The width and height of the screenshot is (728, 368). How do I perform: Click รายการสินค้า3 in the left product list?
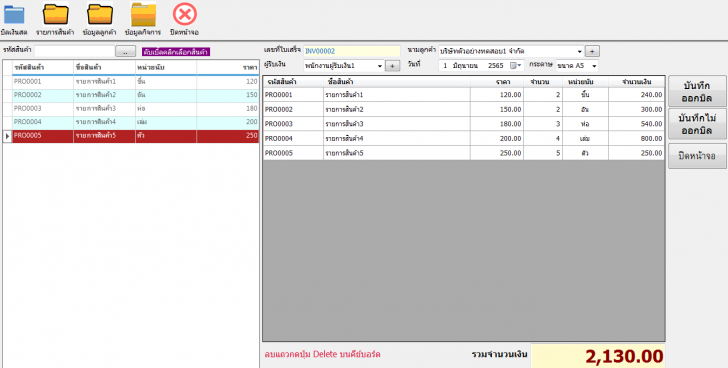pos(96,109)
